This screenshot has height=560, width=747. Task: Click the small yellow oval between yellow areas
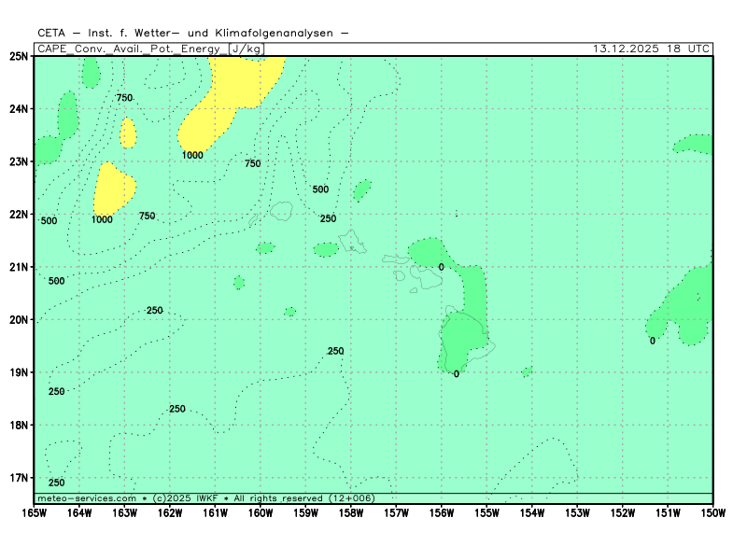tap(128, 133)
